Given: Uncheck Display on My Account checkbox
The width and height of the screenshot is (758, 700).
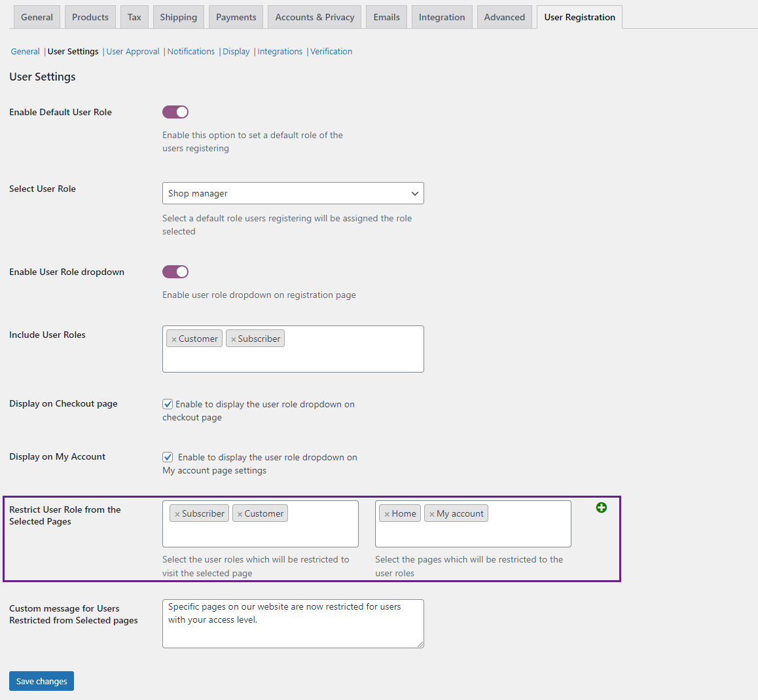Looking at the screenshot, I should (x=168, y=457).
